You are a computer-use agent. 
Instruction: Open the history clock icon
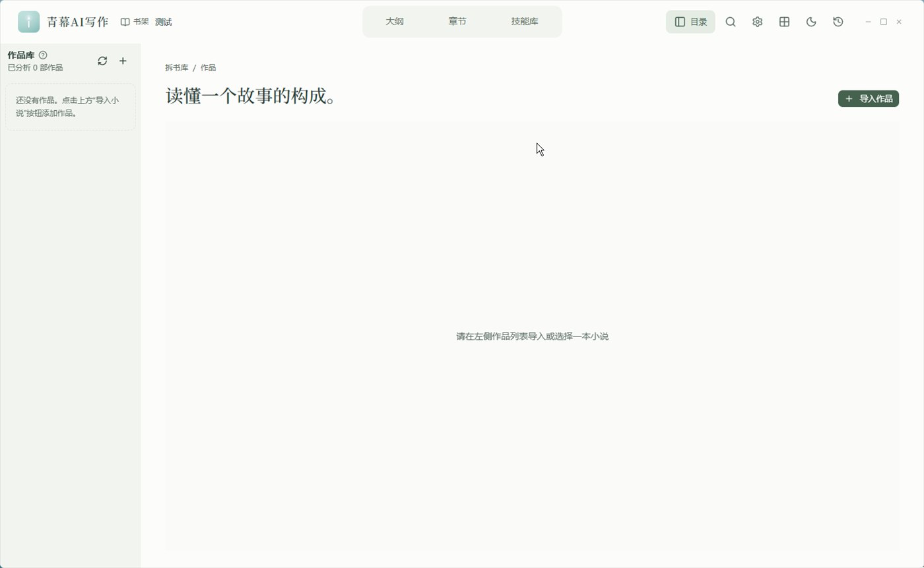tap(838, 22)
